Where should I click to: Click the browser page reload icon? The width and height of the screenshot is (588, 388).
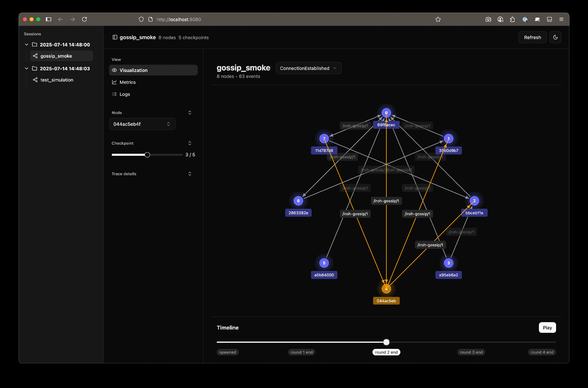[x=84, y=19]
